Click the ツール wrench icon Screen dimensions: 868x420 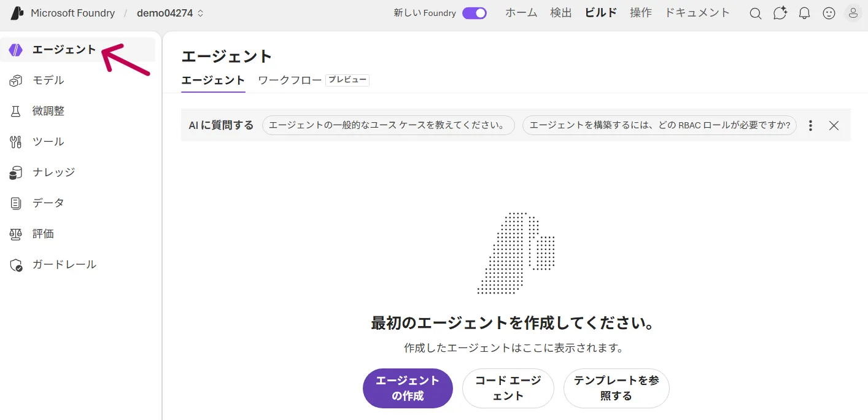point(16,142)
